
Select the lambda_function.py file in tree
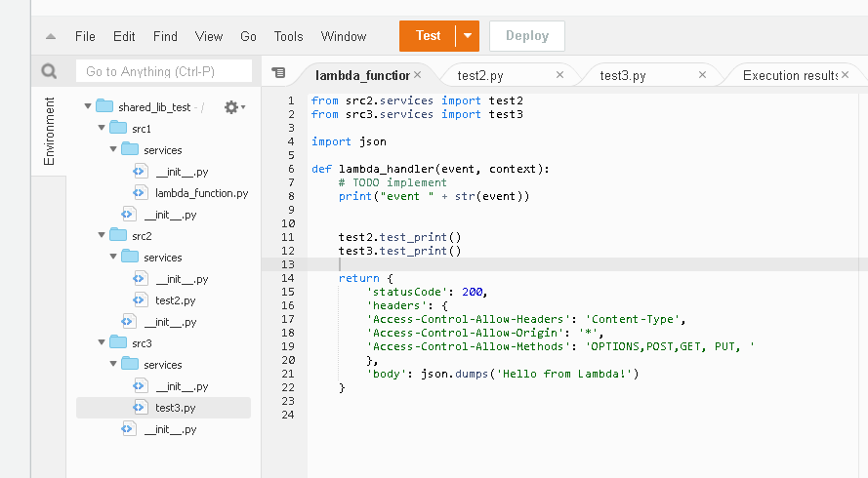click(x=201, y=193)
